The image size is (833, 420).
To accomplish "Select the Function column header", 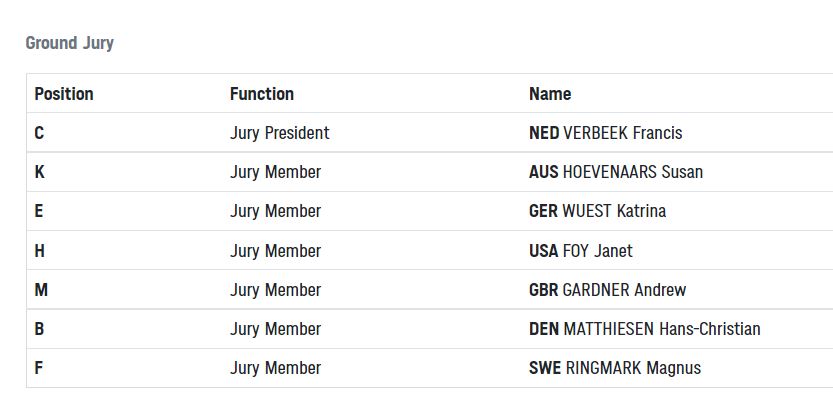I will 262,94.
